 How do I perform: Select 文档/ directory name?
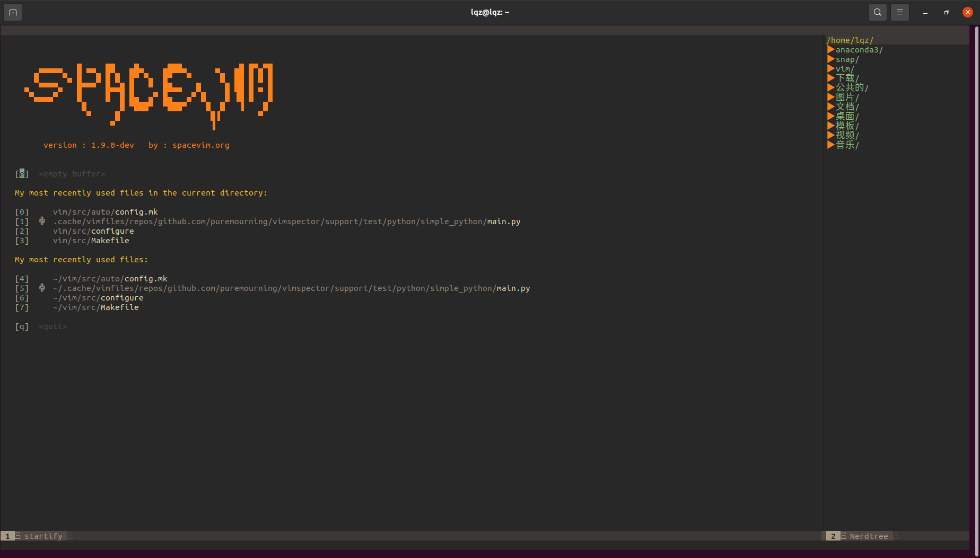(847, 107)
